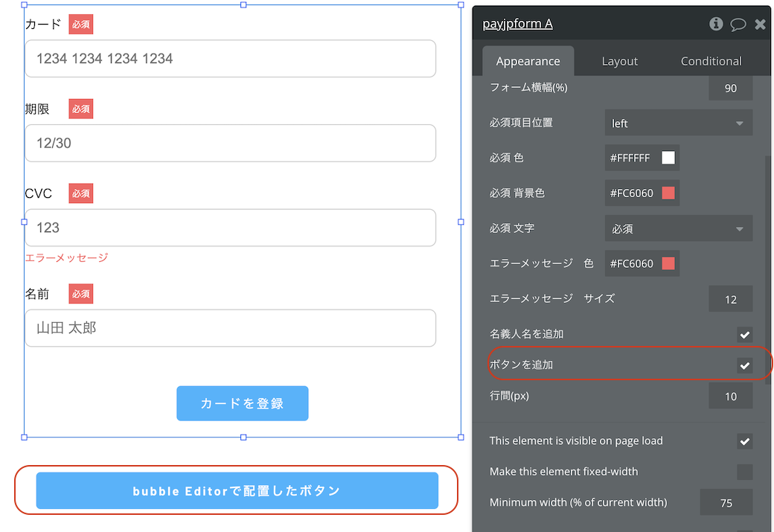774x532 pixels.
Task: Toggle the 名義人名を追加 checkbox
Action: 744,335
